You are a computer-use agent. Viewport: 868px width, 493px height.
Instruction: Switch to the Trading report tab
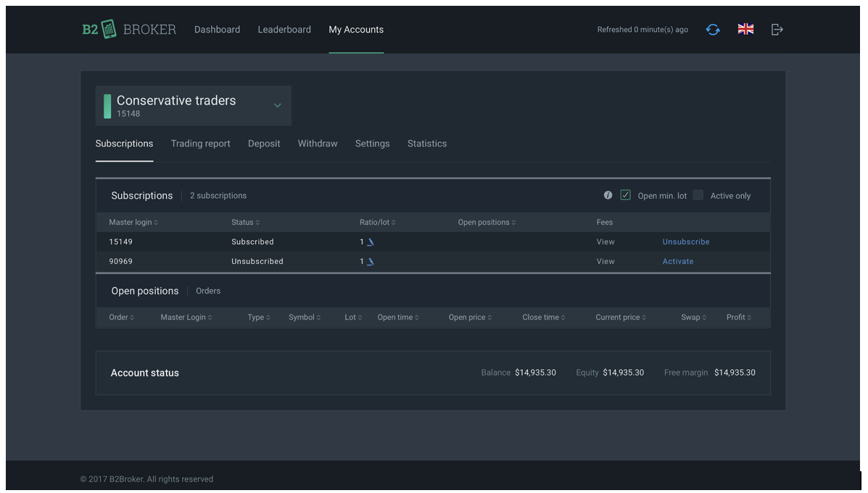pyautogui.click(x=200, y=144)
